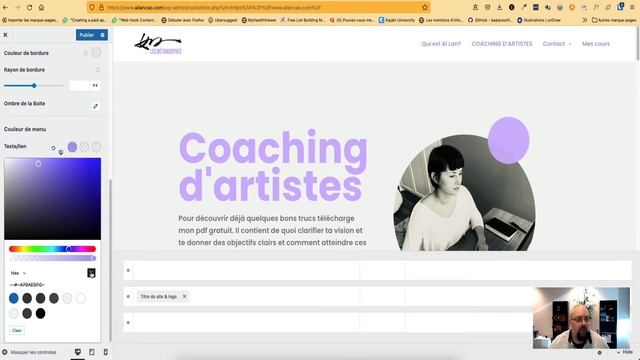Viewport: 640px width, 360px height.
Task: Open Qui est Ai Lan? menu link
Action: coord(441,44)
